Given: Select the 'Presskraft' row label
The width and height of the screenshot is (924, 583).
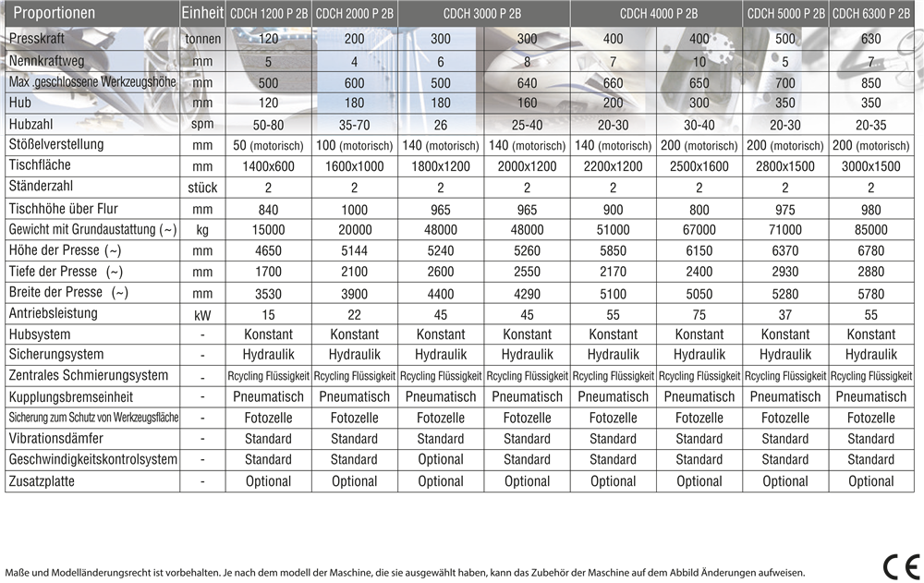Looking at the screenshot, I should tap(37, 38).
